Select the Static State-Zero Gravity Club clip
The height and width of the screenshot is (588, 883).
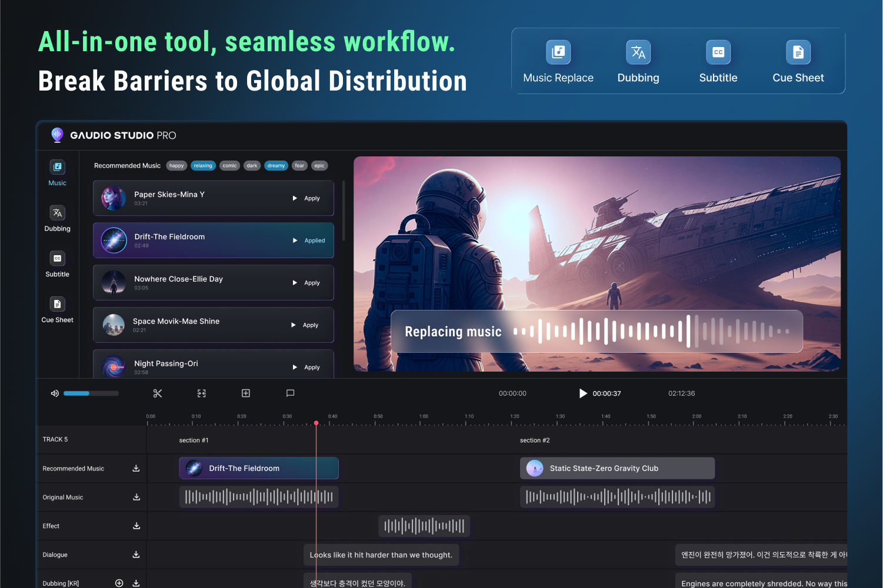point(617,469)
